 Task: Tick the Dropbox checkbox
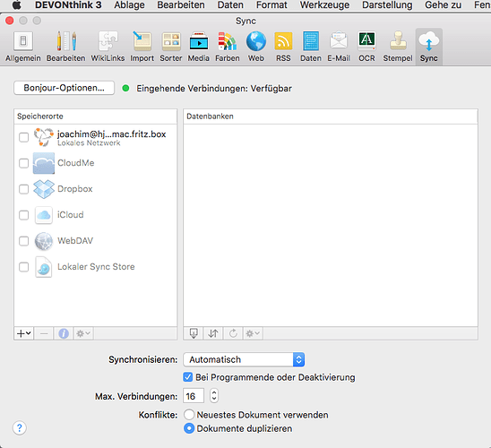coord(24,189)
